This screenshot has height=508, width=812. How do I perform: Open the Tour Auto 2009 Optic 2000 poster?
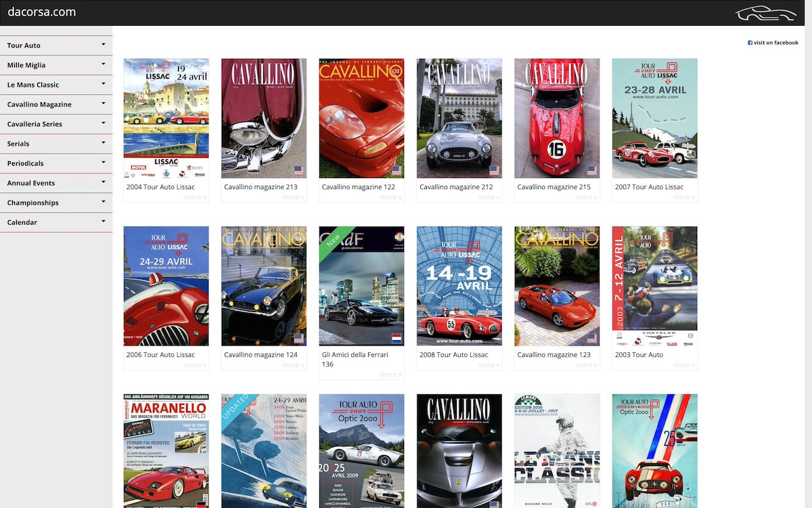pyautogui.click(x=362, y=451)
